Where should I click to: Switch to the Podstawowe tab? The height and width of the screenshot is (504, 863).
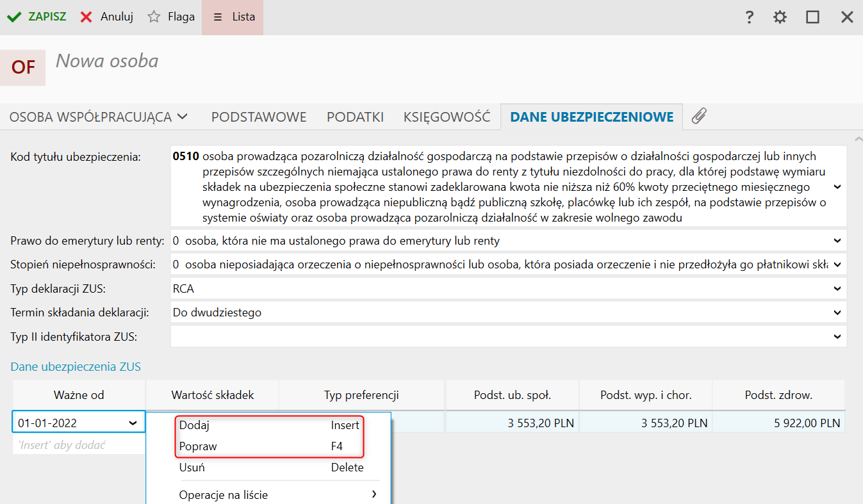259,117
